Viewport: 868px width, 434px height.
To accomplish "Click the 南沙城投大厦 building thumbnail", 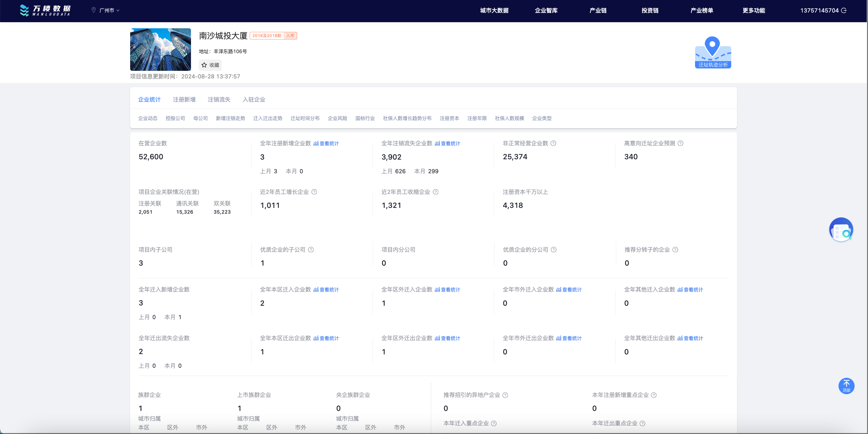I will (x=160, y=50).
